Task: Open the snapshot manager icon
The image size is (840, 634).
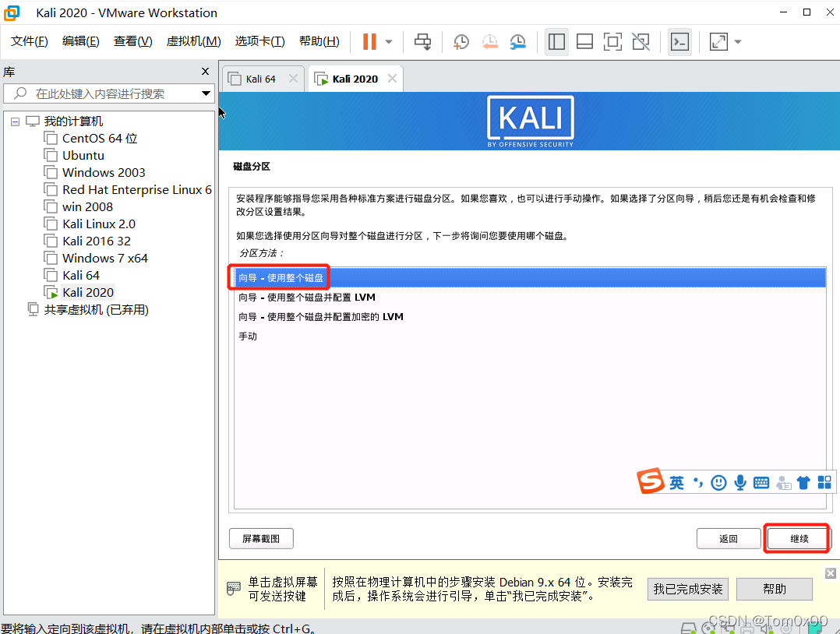Action: (x=517, y=42)
